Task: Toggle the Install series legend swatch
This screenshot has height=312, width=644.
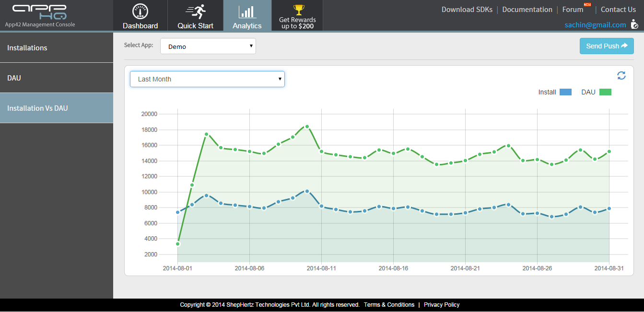Action: (565, 92)
